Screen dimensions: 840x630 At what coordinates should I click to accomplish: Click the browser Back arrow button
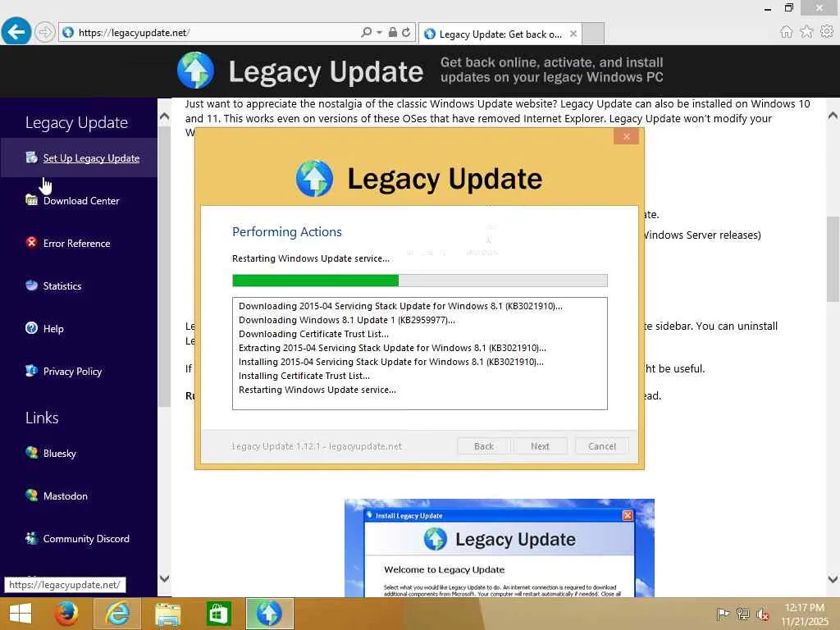point(16,32)
